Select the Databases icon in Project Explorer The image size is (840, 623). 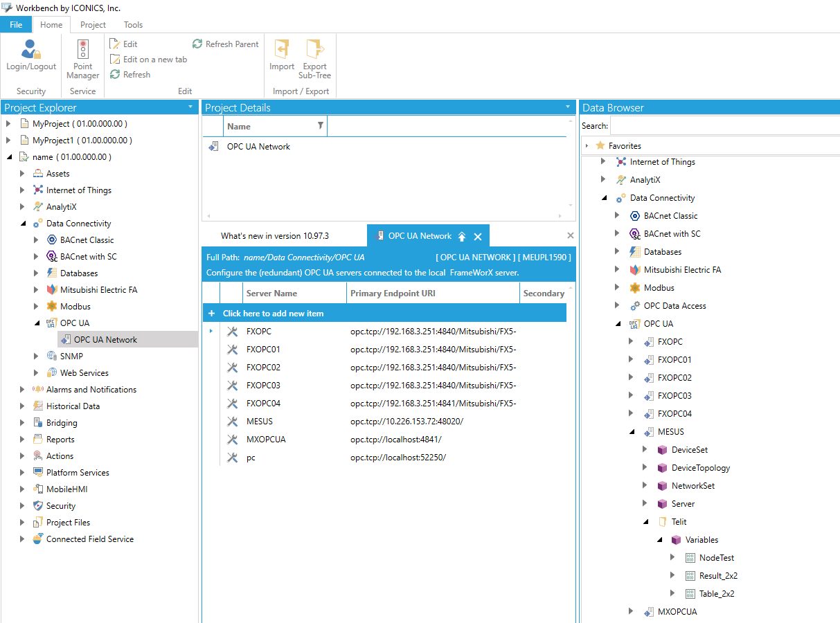[x=52, y=273]
